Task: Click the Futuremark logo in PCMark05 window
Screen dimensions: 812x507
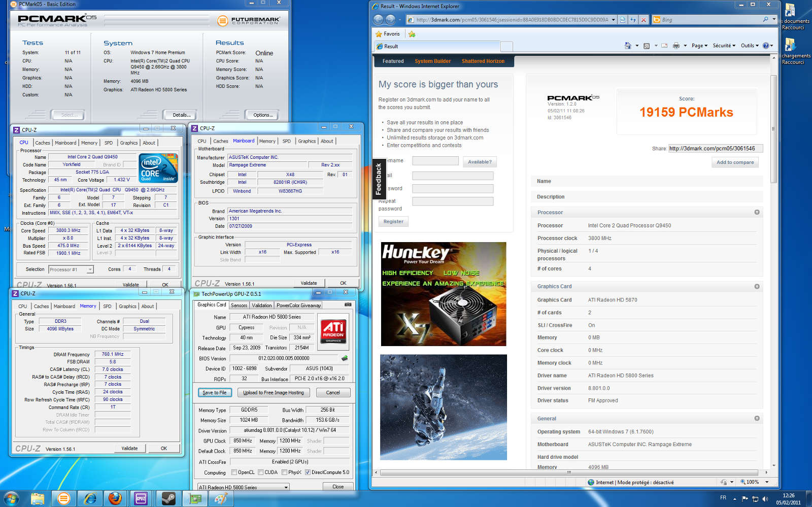Action: click(248, 21)
